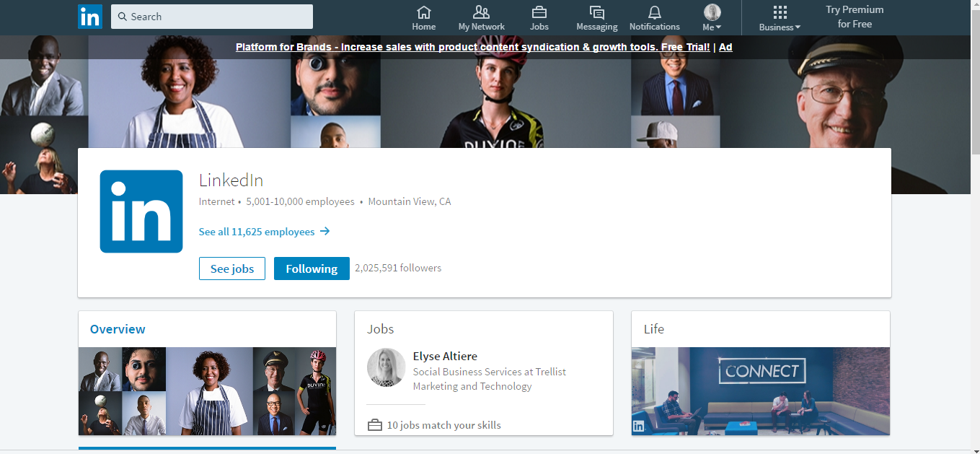This screenshot has height=454, width=980.
Task: Click the See jobs button
Action: [232, 269]
